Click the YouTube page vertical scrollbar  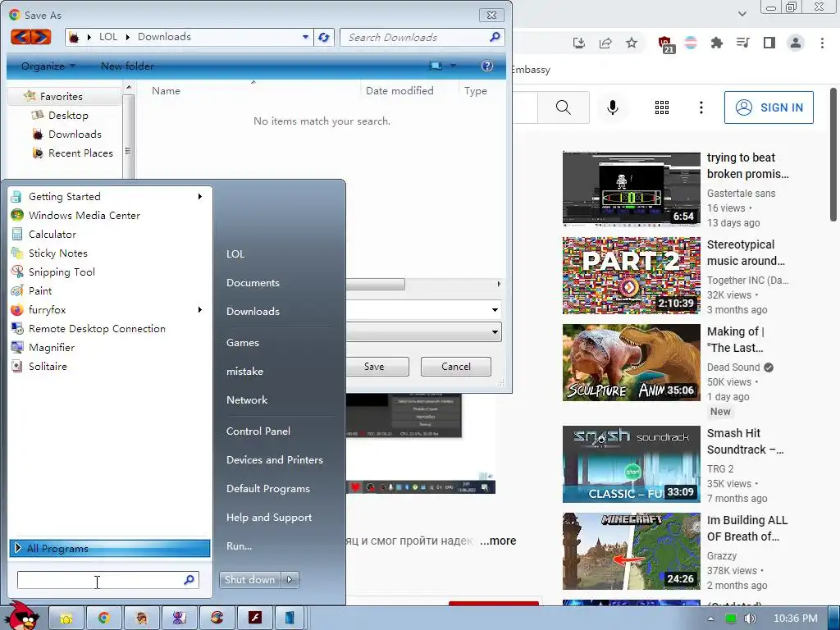(833, 154)
